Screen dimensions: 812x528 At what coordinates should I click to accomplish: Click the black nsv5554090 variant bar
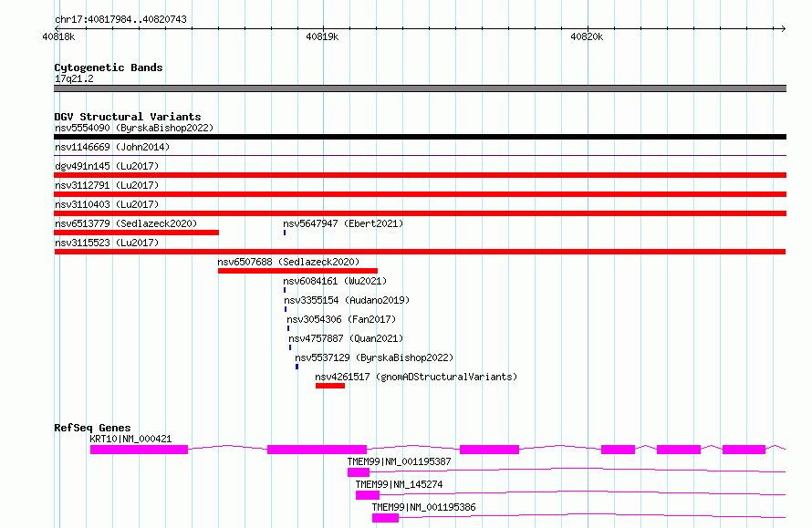[x=420, y=137]
